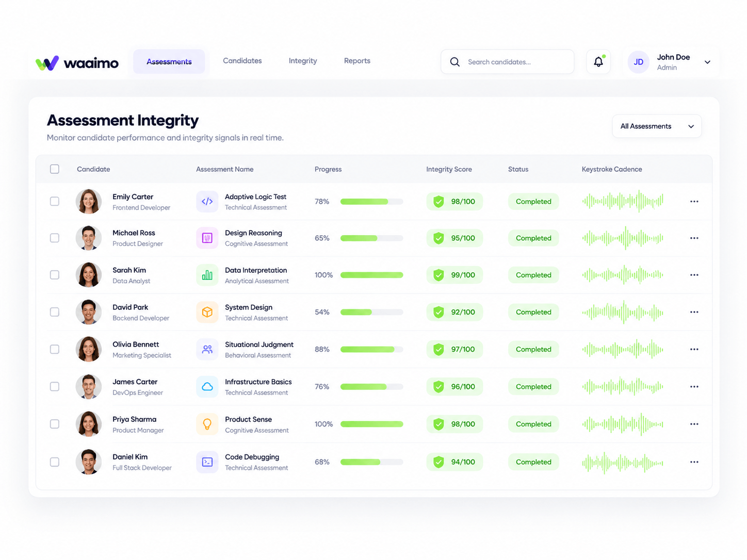Image resolution: width=747 pixels, height=560 pixels.
Task: Click Emily Carter's 78% progress bar
Action: [x=371, y=202]
